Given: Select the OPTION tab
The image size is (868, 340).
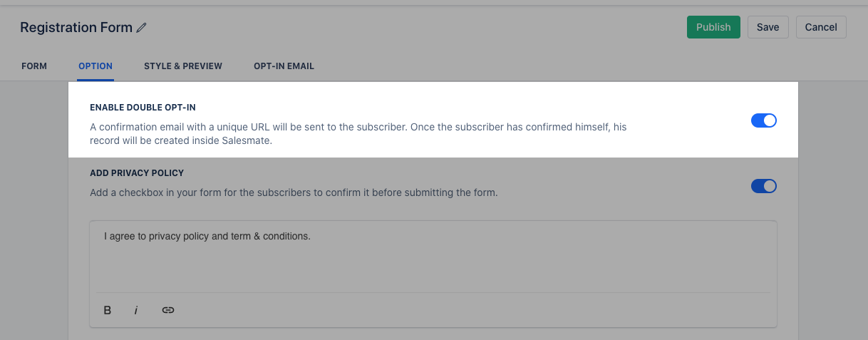Looking at the screenshot, I should [x=95, y=66].
